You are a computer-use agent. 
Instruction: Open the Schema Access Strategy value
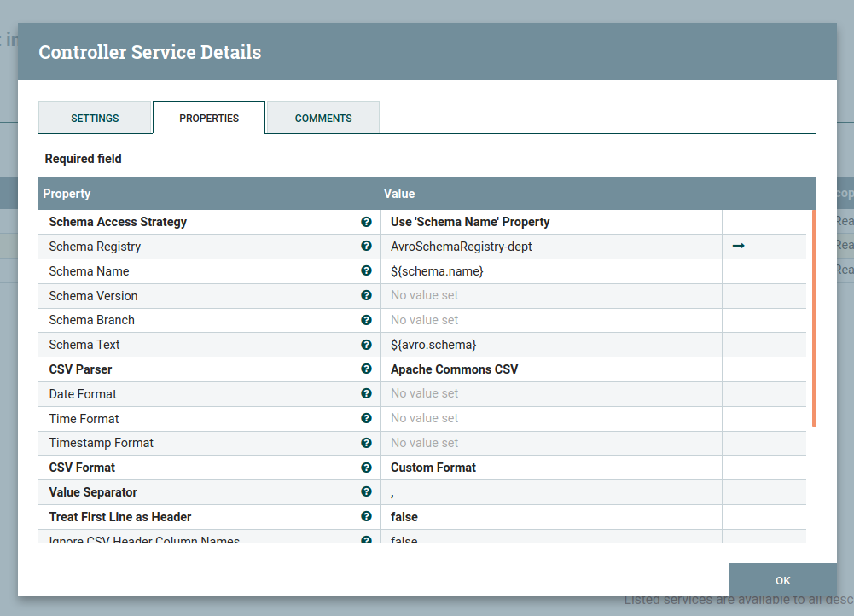pos(470,222)
